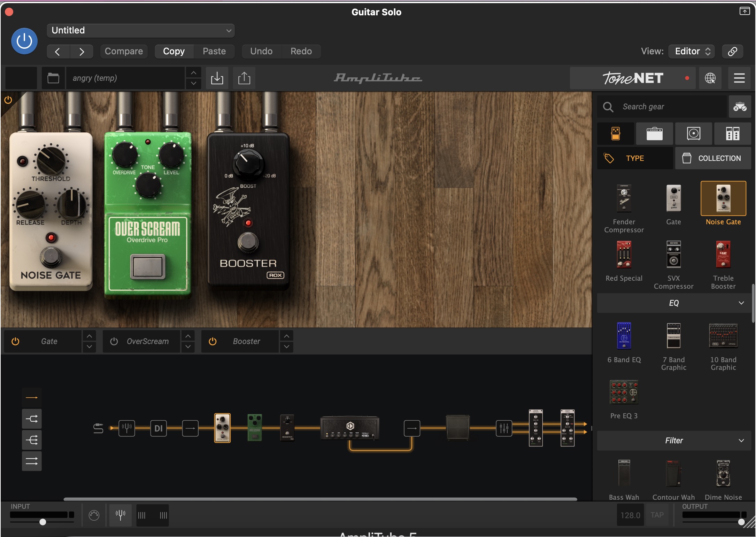
Task: Toggle stomp section power in corner
Action: 8,100
